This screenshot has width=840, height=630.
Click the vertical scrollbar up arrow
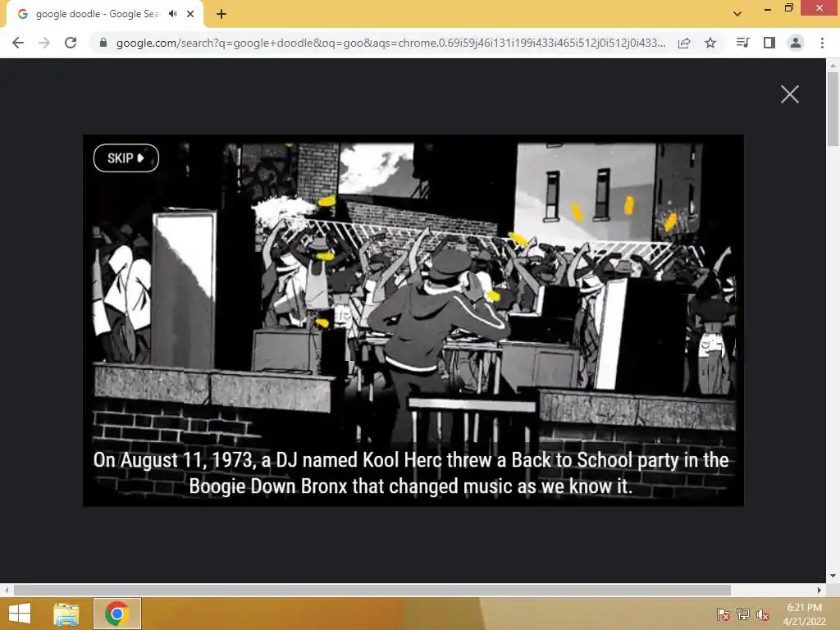coord(833,66)
